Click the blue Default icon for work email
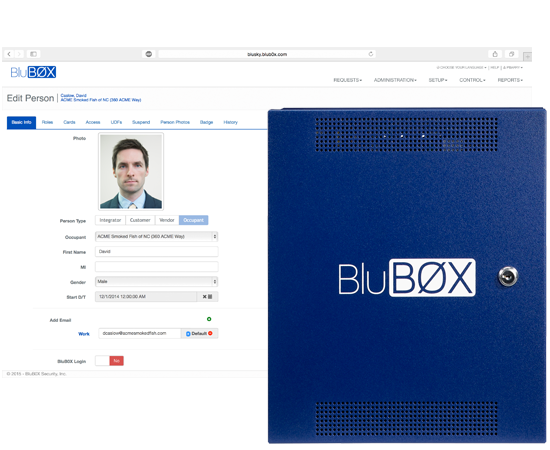Viewport: 550px width, 450px height. (x=188, y=334)
